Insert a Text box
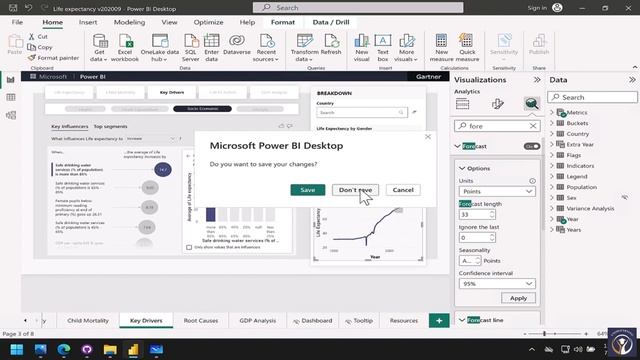The image size is (640, 360). pyautogui.click(x=383, y=48)
